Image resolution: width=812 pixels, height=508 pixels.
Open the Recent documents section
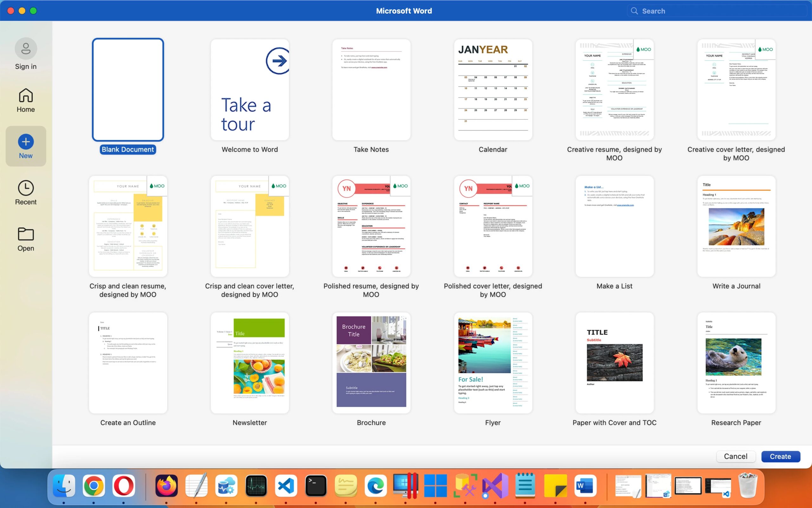tap(26, 193)
